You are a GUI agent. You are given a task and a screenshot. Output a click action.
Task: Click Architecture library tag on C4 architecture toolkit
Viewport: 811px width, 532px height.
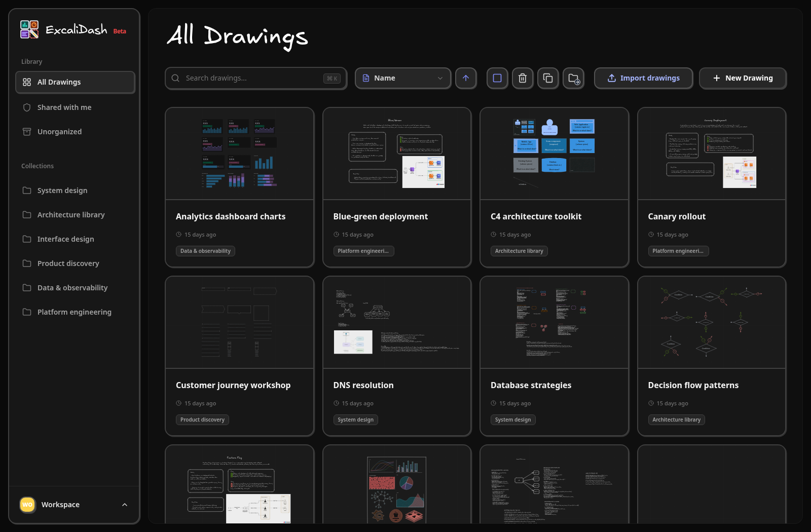(519, 251)
